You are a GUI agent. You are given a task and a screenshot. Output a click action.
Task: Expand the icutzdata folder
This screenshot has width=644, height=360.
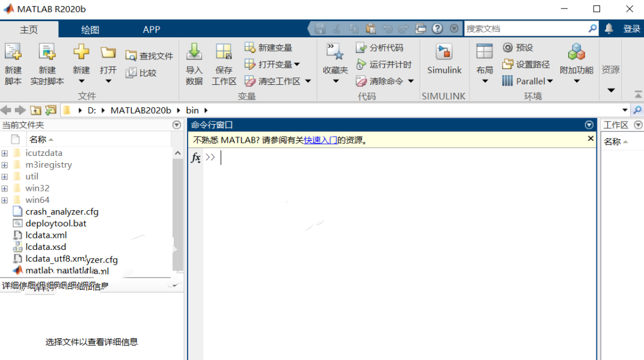click(x=5, y=154)
